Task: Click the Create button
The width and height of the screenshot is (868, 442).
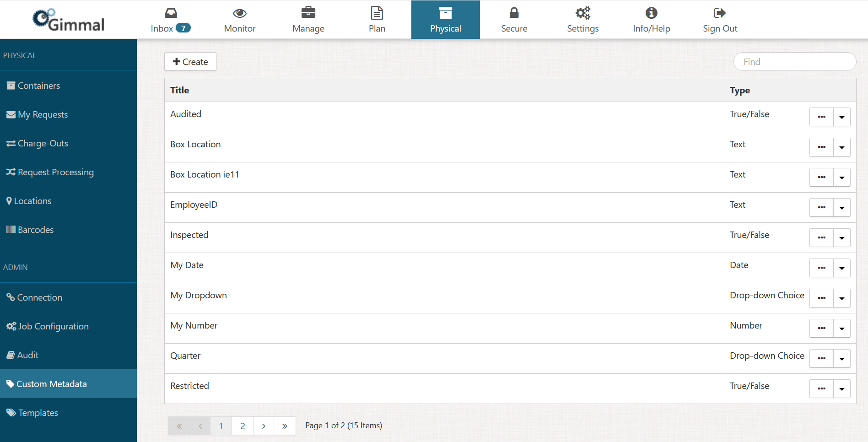Action: click(190, 62)
